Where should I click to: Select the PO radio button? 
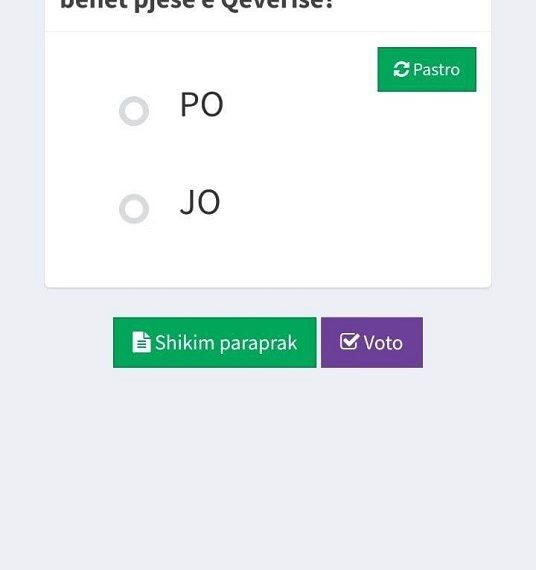pos(134,111)
